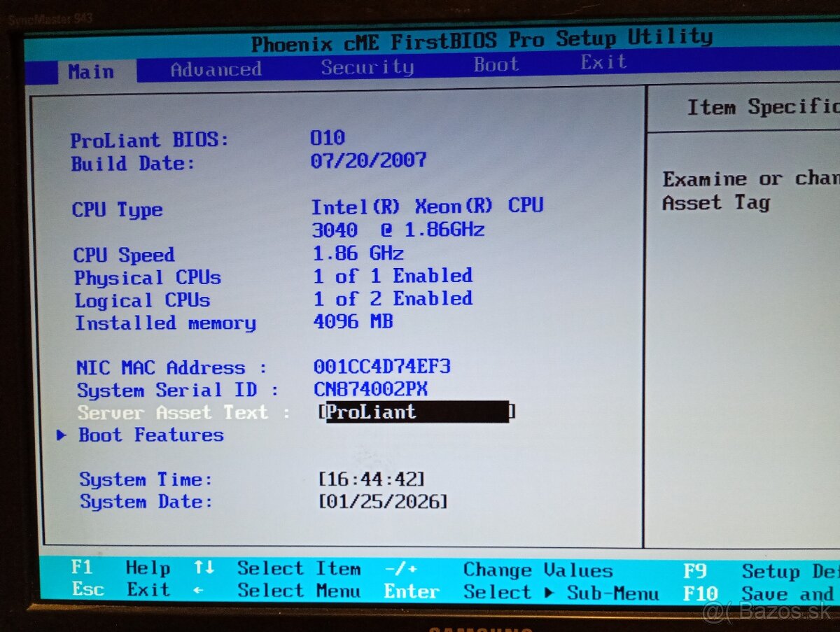Select the Main tab
Viewport: 840px width, 632px height.
[x=92, y=70]
